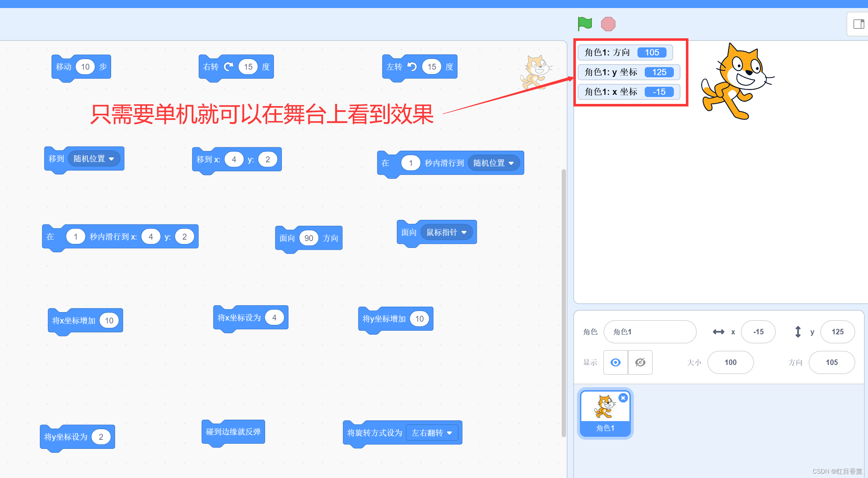
Task: Click the green flag to run
Action: coord(585,24)
